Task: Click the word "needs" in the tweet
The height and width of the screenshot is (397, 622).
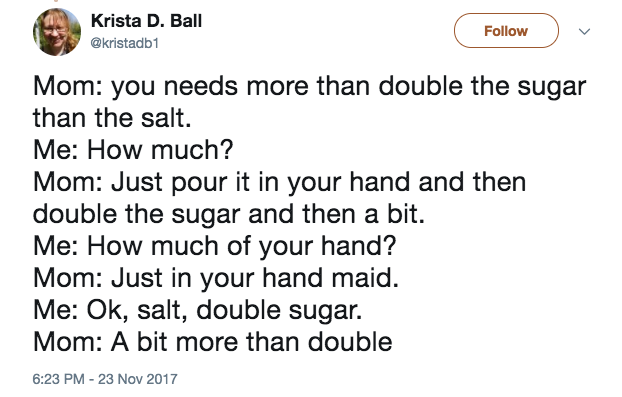Action: (x=201, y=86)
